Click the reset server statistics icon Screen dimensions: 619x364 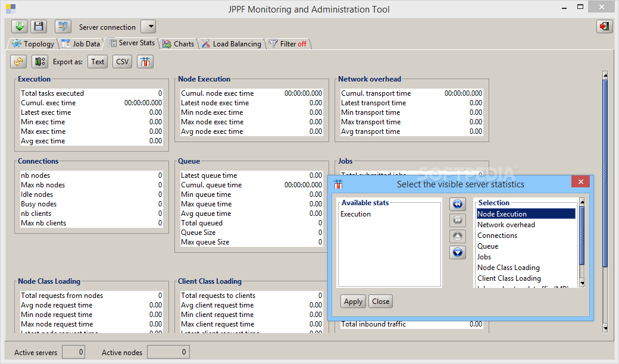(x=40, y=61)
